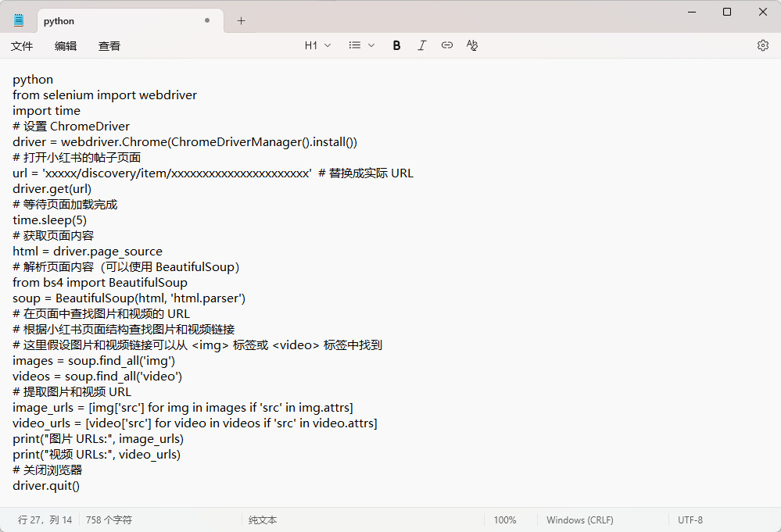Click the comment '# 等待页面加载完成'
The image size is (781, 532).
65,205
